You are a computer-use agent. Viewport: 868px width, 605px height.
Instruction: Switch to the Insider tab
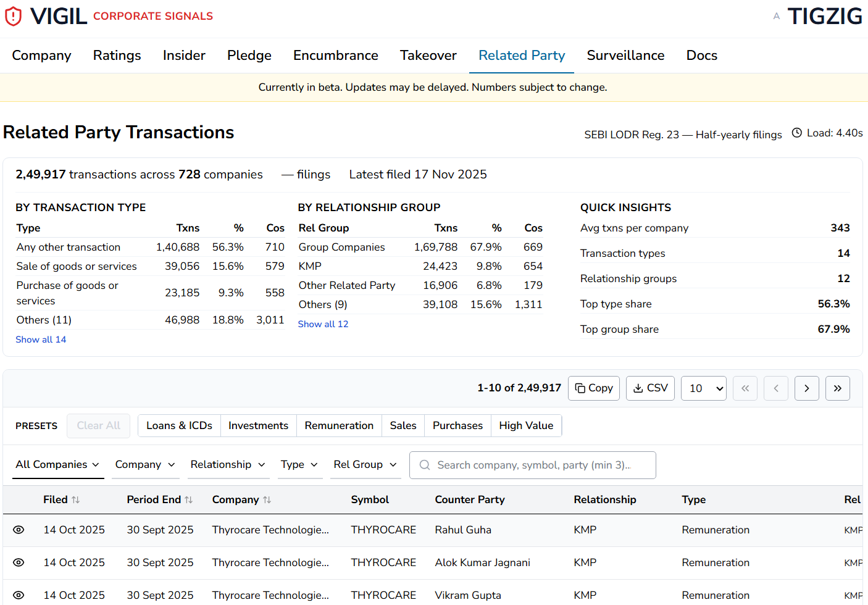coord(184,56)
